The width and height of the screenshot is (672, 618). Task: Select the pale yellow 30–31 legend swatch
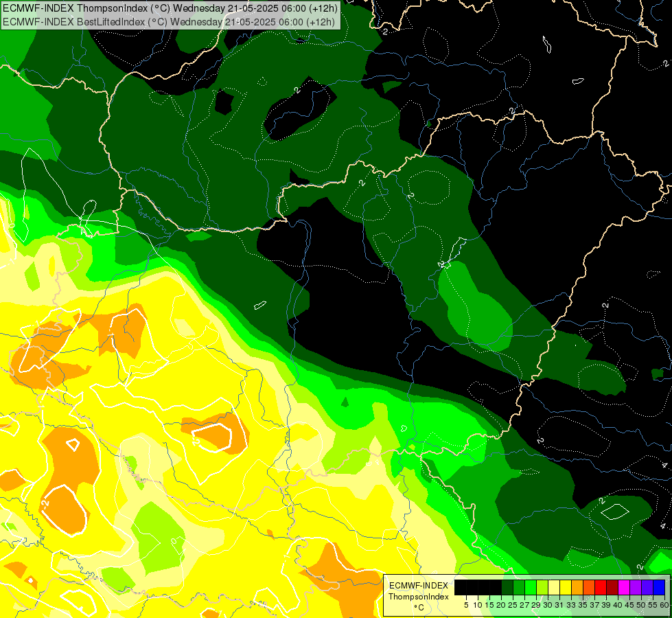click(554, 588)
